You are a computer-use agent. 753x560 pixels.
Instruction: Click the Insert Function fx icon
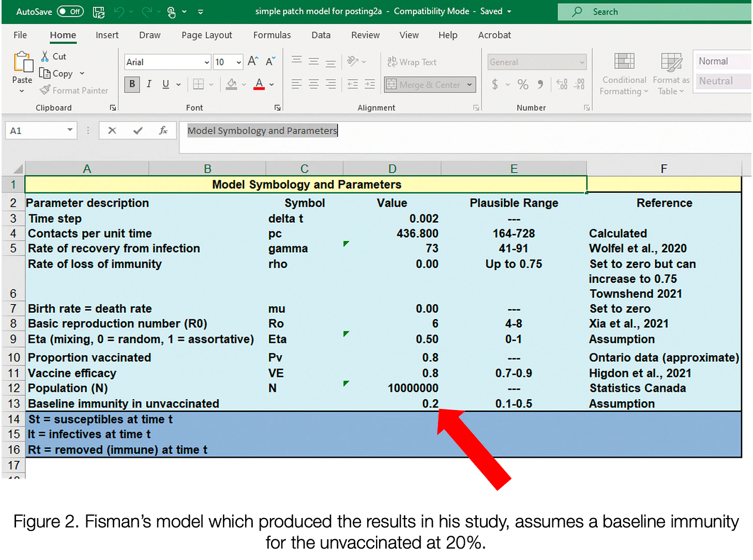tap(163, 131)
